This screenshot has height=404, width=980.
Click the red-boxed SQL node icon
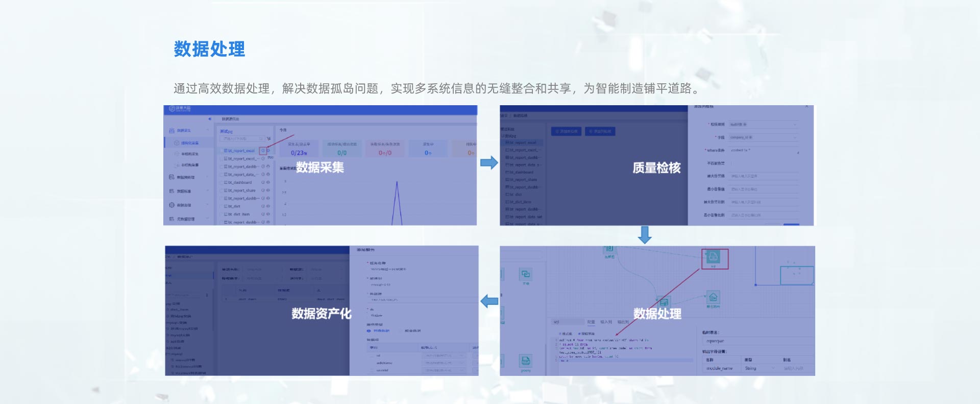point(714,257)
